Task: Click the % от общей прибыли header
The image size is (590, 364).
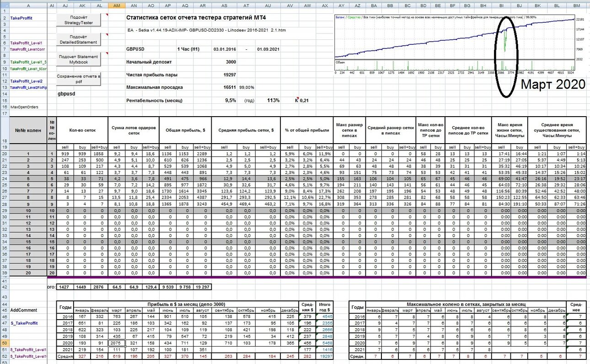Action: (x=307, y=130)
